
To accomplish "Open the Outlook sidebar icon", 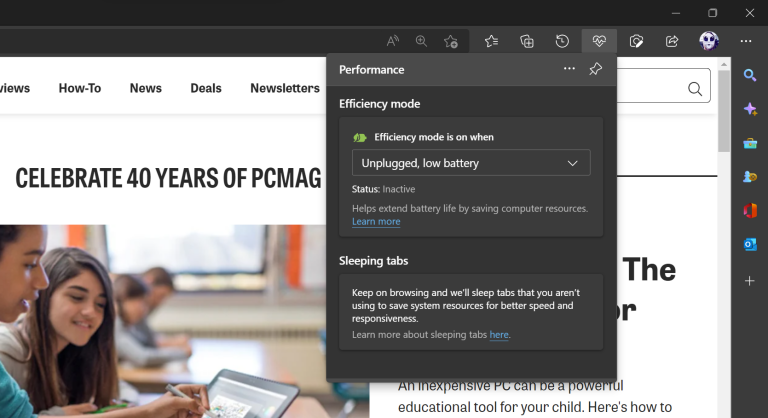I will [750, 244].
